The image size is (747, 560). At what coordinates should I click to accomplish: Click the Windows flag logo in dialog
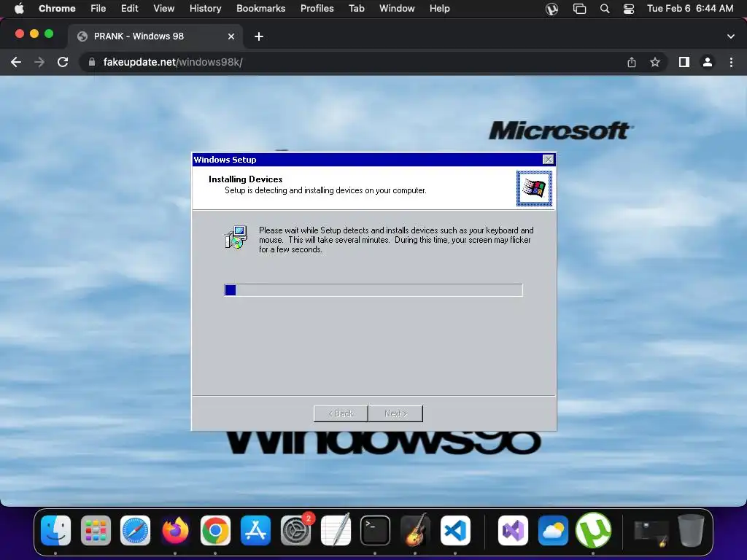click(x=534, y=188)
